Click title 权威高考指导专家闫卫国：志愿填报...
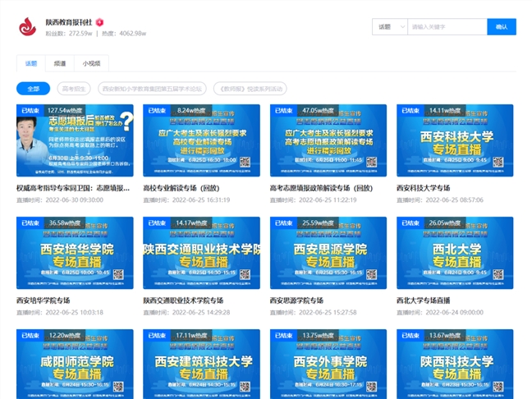The width and height of the screenshot is (532, 399). (73, 188)
